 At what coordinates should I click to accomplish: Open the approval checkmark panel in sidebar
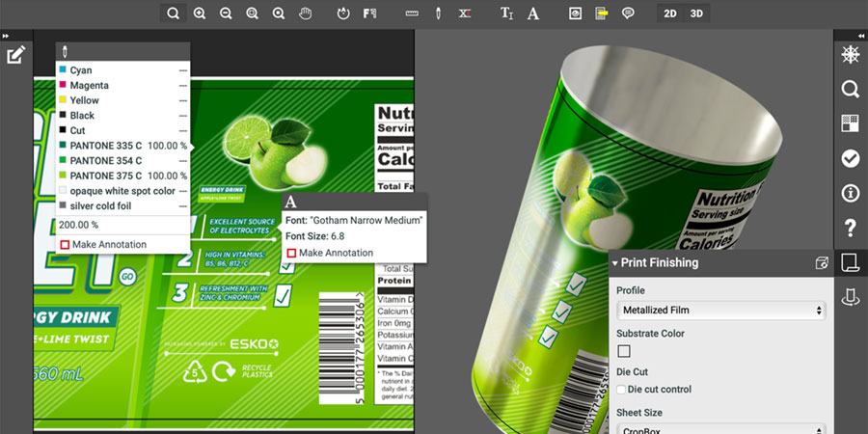pyautogui.click(x=850, y=158)
